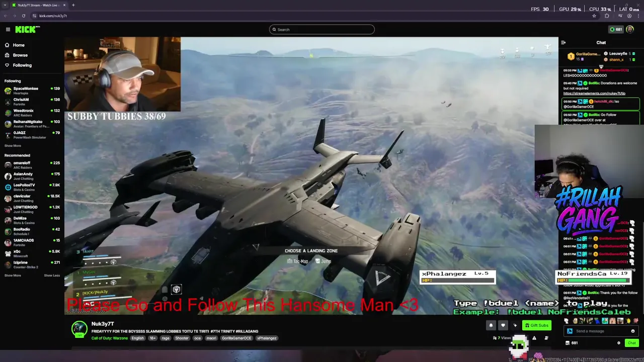
Task: Click the search box
Action: click(x=322, y=30)
